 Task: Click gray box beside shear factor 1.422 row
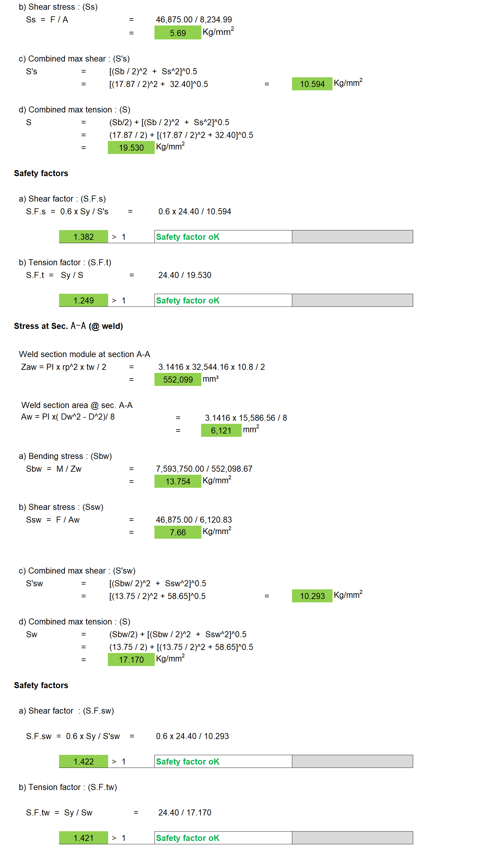pyautogui.click(x=353, y=762)
